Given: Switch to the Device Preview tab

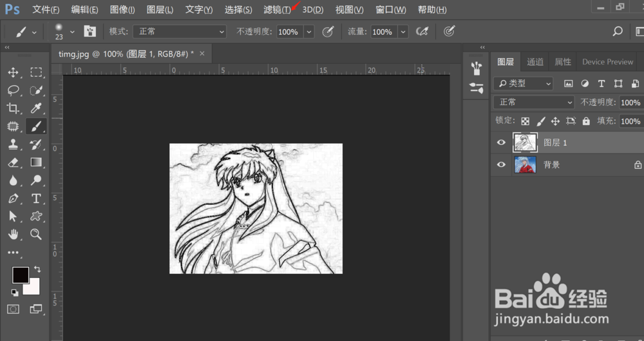Looking at the screenshot, I should (607, 62).
